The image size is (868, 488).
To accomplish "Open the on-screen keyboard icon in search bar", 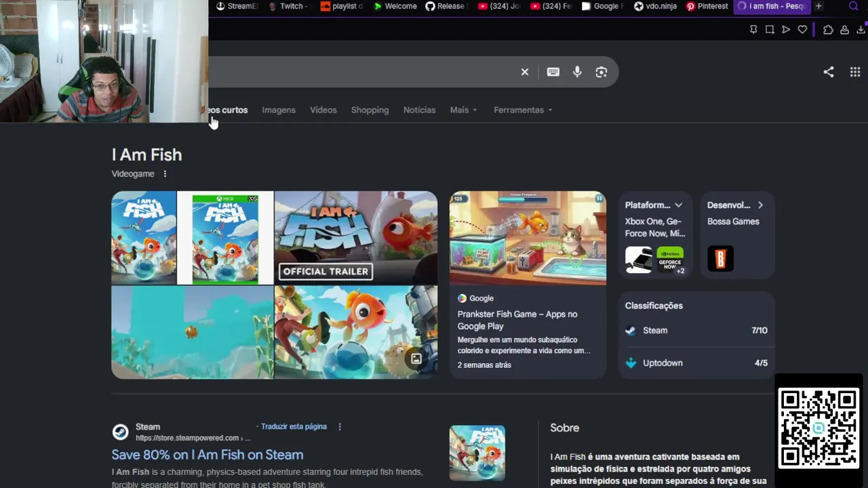I will 553,72.
